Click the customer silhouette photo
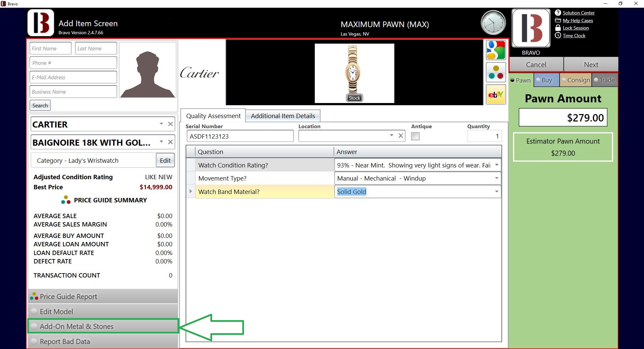 tap(148, 70)
